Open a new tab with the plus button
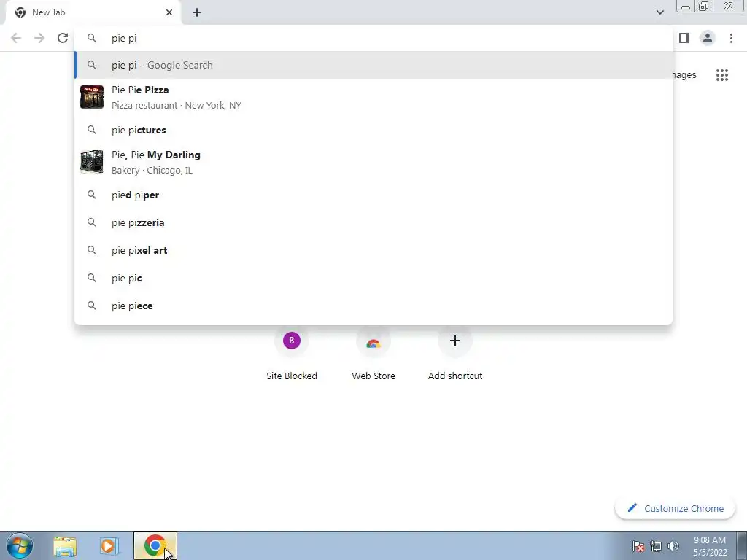Image resolution: width=747 pixels, height=560 pixels. 197,12
